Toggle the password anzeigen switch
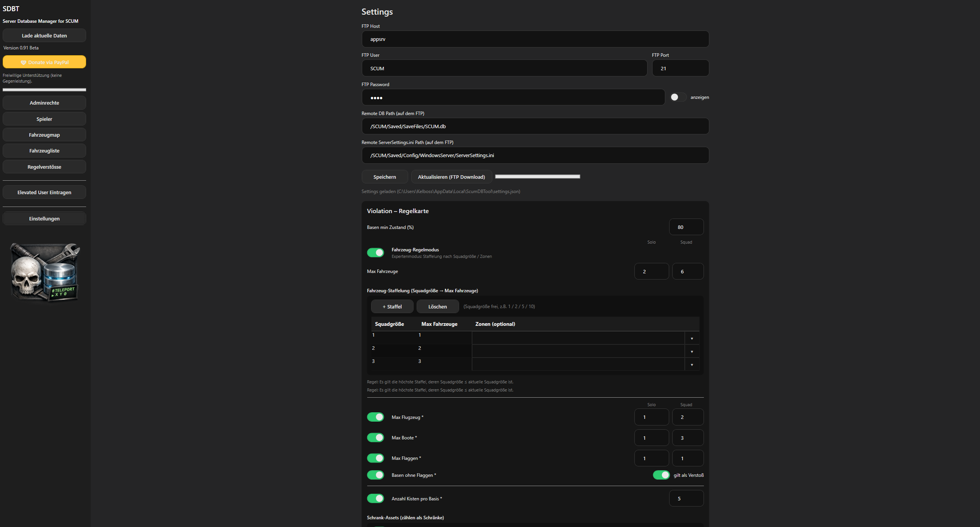The height and width of the screenshot is (527, 980). point(678,97)
